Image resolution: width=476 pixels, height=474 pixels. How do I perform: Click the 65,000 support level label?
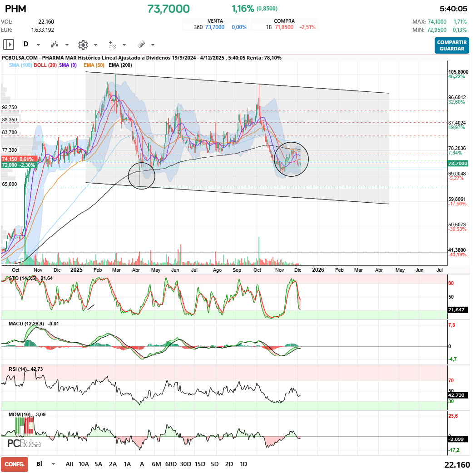click(x=10, y=184)
